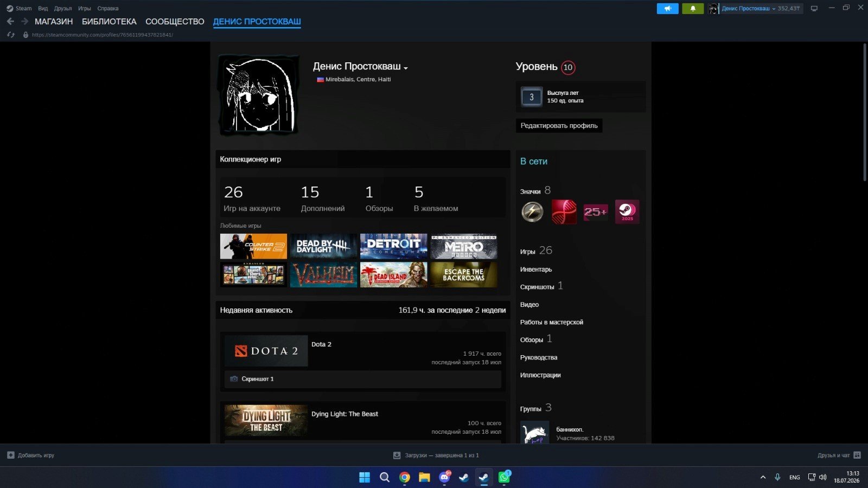Open Google Chrome from the taskbar

404,477
